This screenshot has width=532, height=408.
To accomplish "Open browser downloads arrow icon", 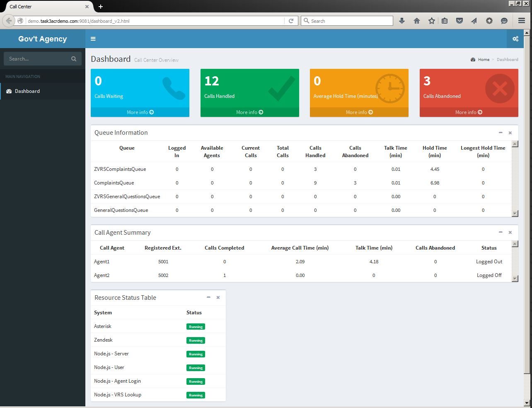I will pyautogui.click(x=402, y=21).
